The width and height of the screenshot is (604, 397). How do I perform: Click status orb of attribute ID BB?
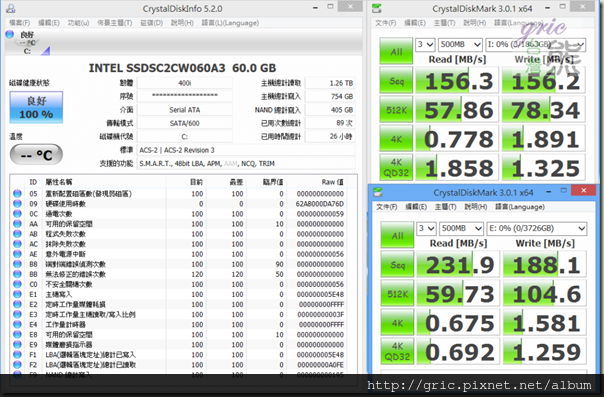[17, 274]
